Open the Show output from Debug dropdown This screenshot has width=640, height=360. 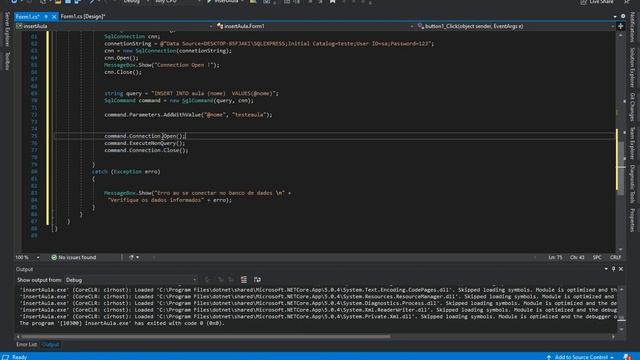click(131, 280)
